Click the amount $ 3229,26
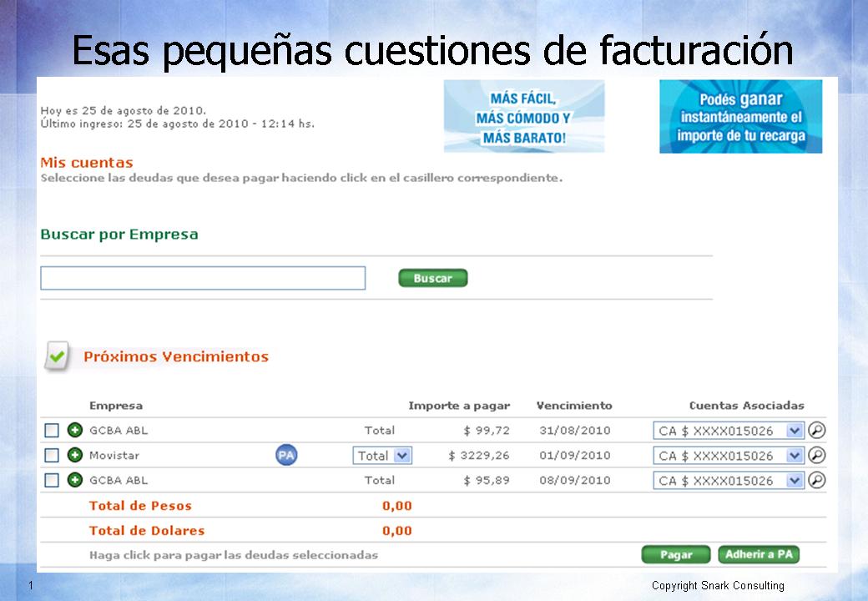Viewport: 868px width, 601px height. tap(479, 456)
